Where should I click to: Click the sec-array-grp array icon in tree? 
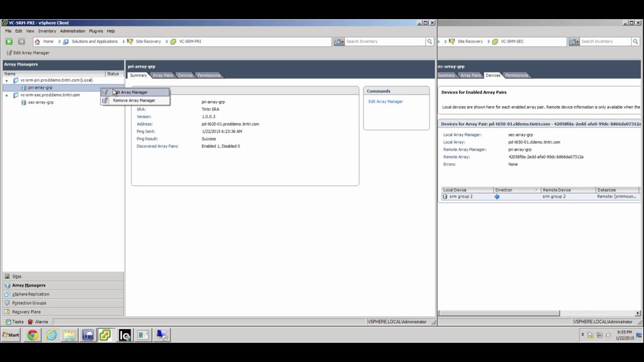coord(24,103)
